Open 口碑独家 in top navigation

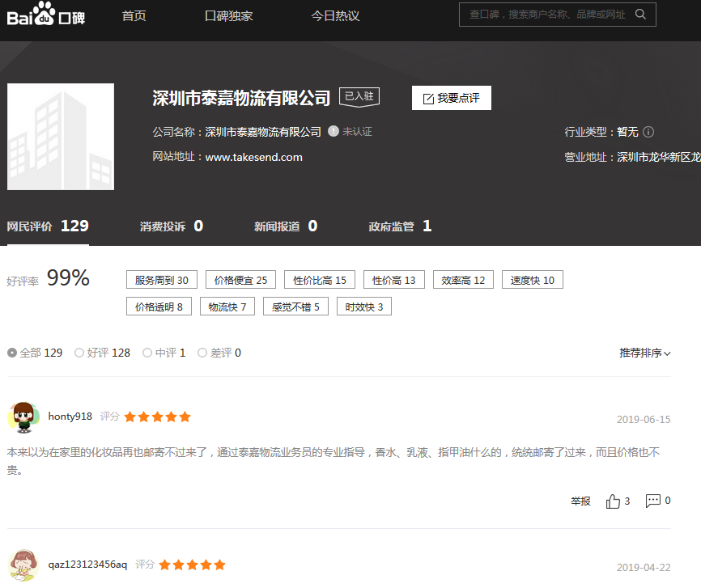point(228,16)
